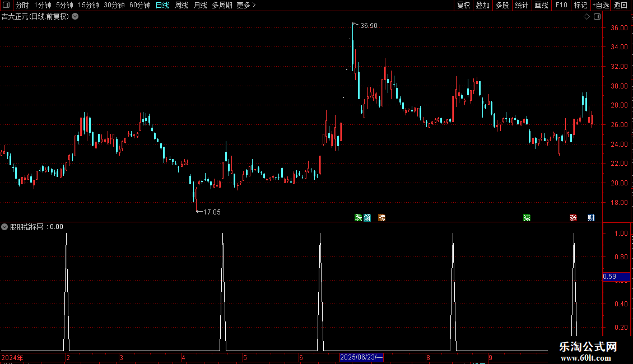
Task: Expand the 股朋指标网 indicator dropdown
Action: point(4,227)
